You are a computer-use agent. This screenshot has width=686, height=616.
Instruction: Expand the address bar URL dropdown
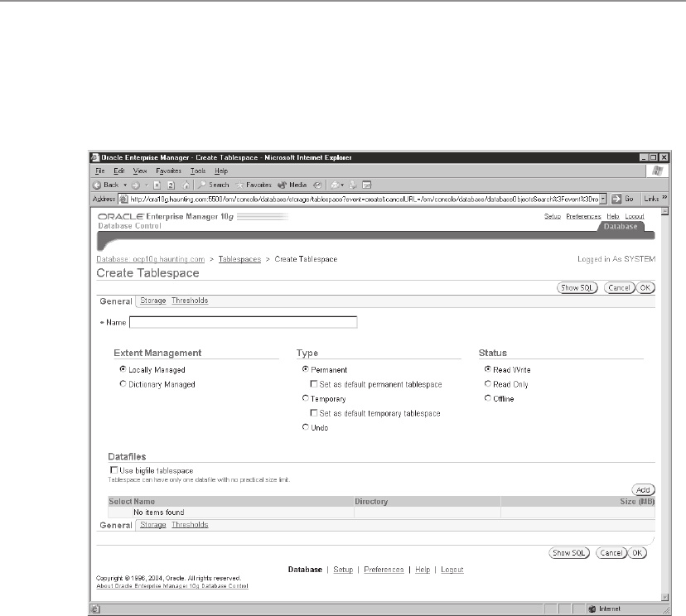pyautogui.click(x=603, y=199)
